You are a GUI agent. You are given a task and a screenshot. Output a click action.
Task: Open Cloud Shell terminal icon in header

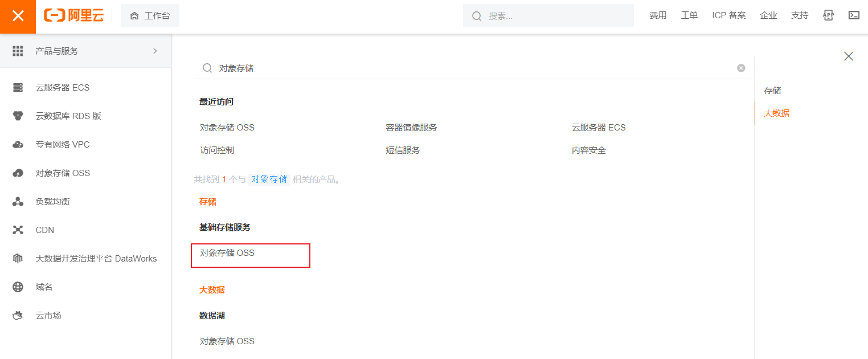[854, 15]
